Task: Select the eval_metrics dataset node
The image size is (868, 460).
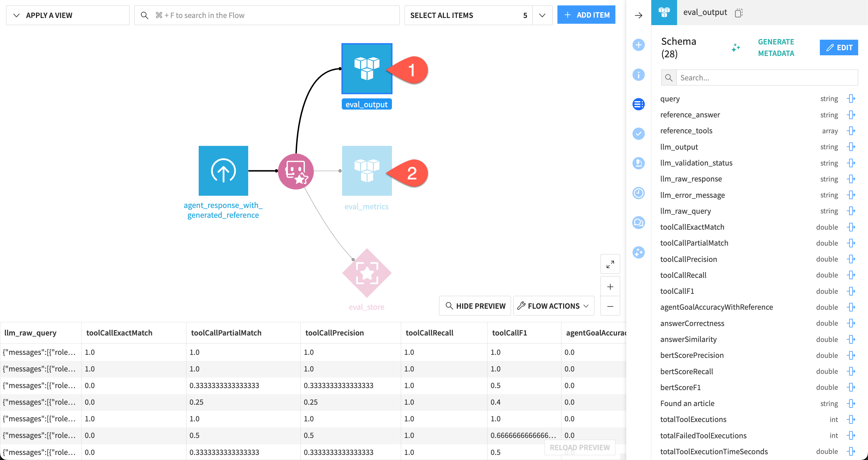Action: click(367, 171)
